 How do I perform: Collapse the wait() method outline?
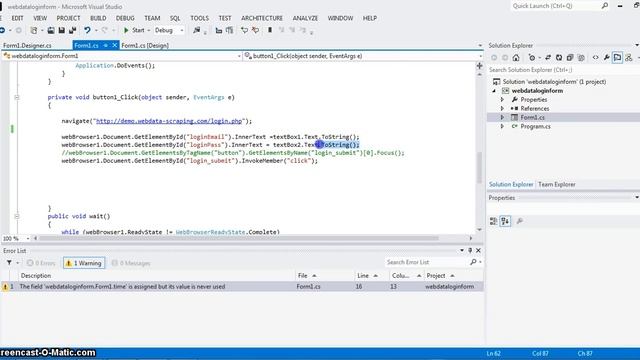pos(17,216)
